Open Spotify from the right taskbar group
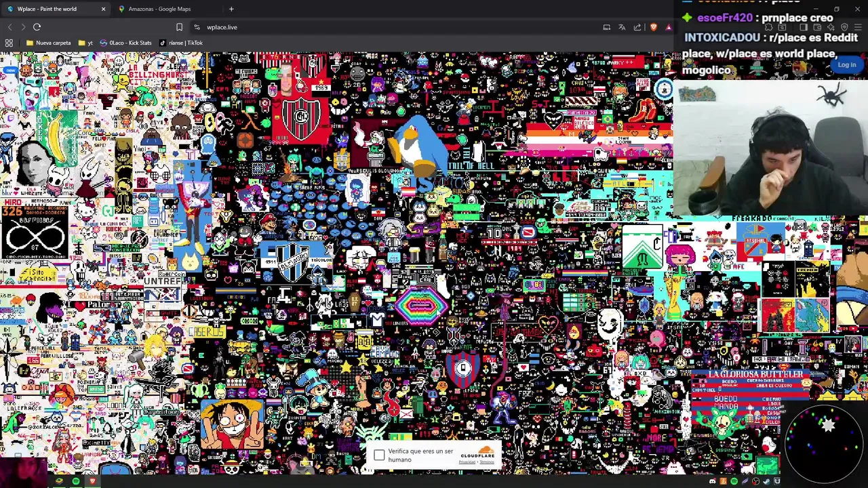The image size is (868, 488). [734, 481]
